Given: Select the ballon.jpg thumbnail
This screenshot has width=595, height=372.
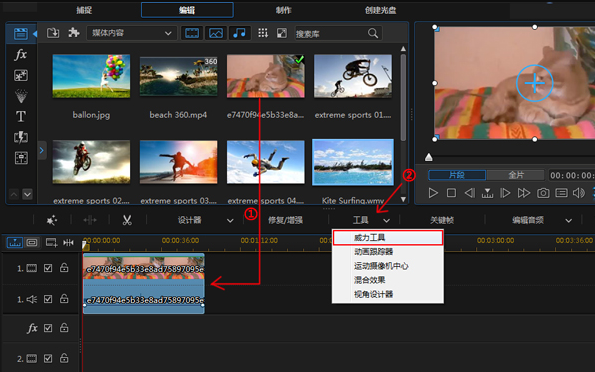Looking at the screenshot, I should point(91,76).
